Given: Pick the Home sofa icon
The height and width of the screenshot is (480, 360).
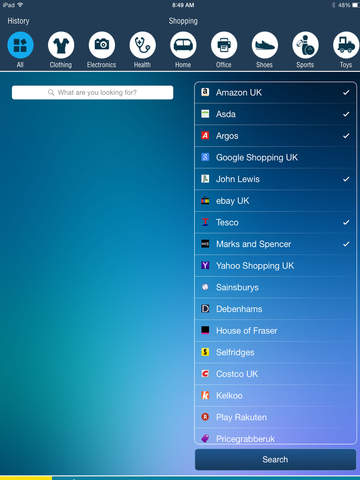Looking at the screenshot, I should pos(183,45).
